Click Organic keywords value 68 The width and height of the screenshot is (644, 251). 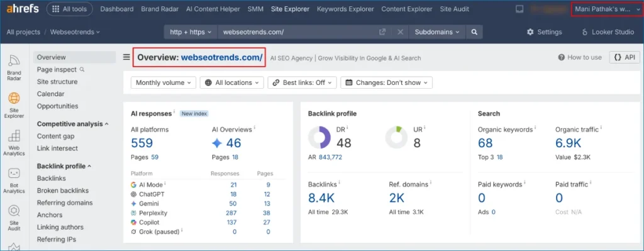point(485,143)
